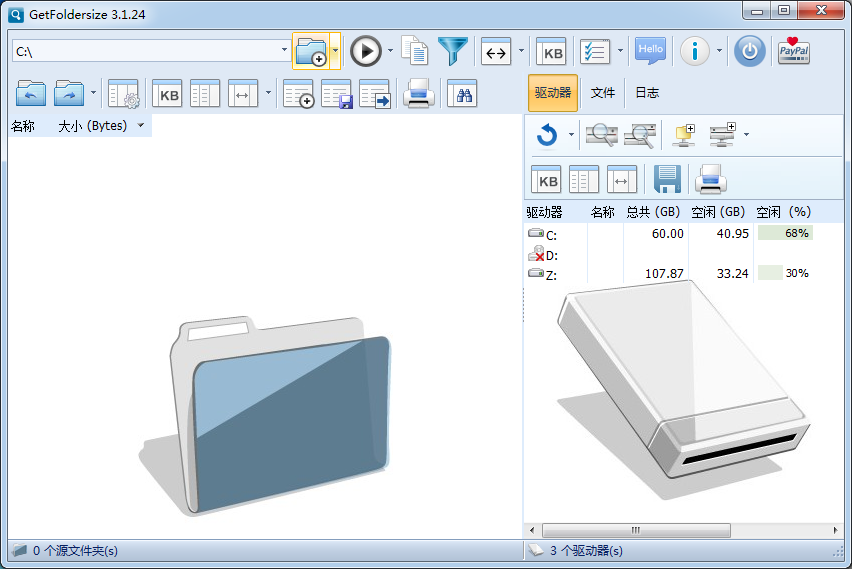Select the 驱动器 tab

pyautogui.click(x=552, y=93)
